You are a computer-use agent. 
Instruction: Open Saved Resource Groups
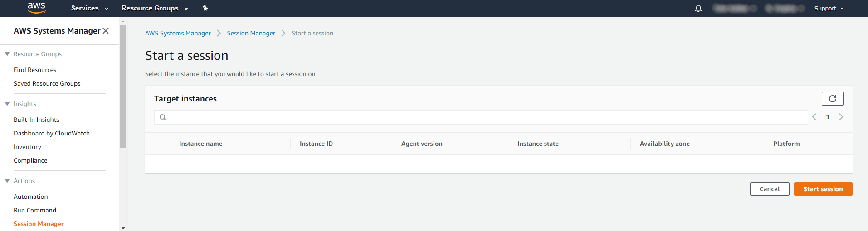point(47,83)
